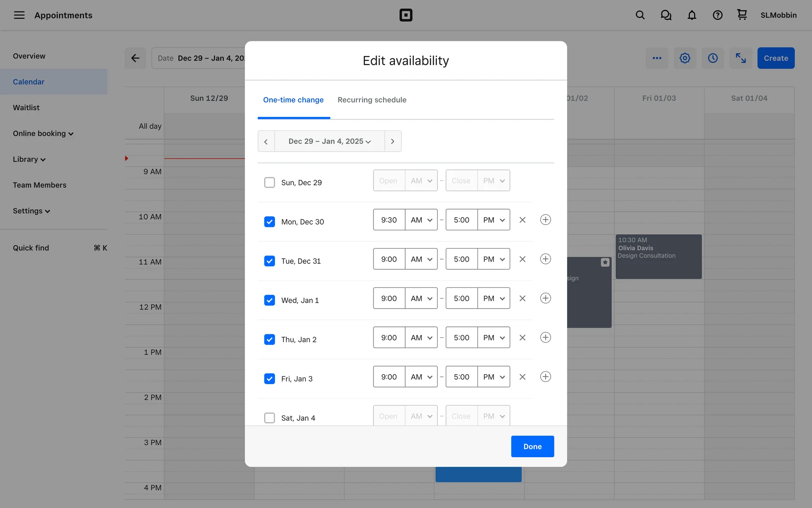Screen dimensions: 812x508
Task: Open the shopping cart icon
Action: coord(742,15)
